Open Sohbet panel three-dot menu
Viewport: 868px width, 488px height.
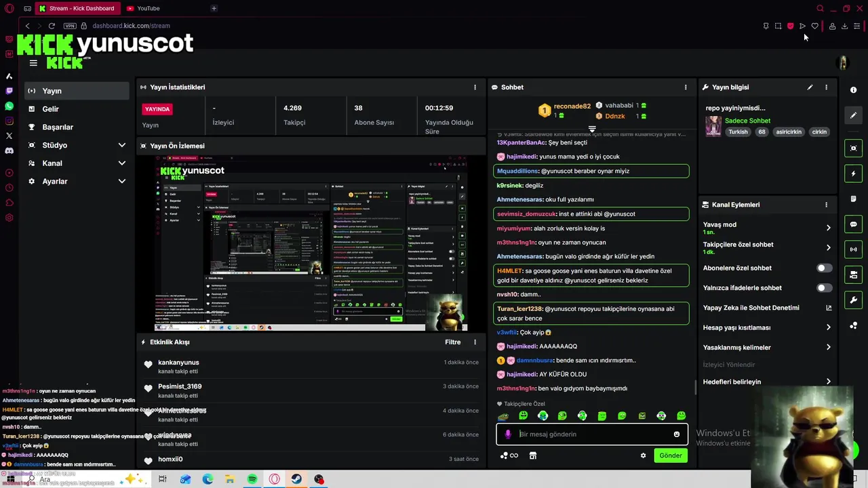686,87
